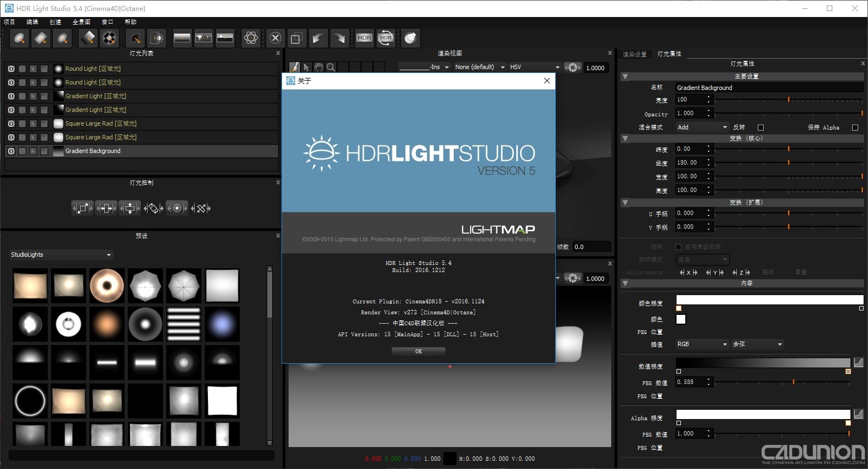Click the redo curved arrow toolbar icon

coord(340,38)
